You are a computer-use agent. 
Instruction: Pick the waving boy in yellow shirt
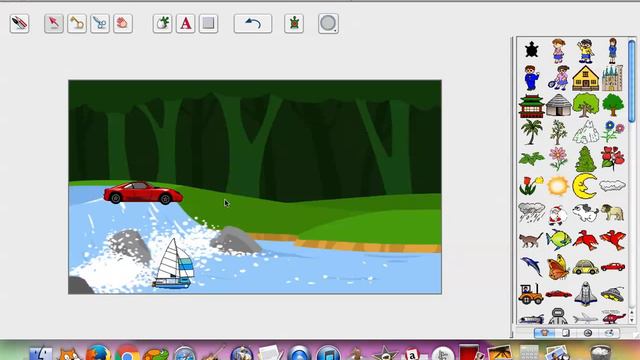pyautogui.click(x=585, y=51)
